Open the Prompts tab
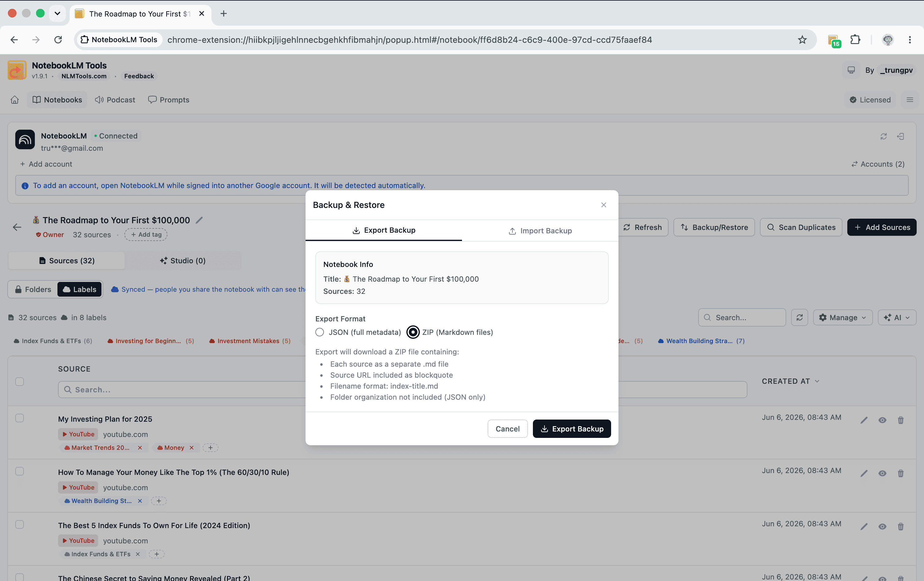This screenshot has height=581, width=924. 169,100
